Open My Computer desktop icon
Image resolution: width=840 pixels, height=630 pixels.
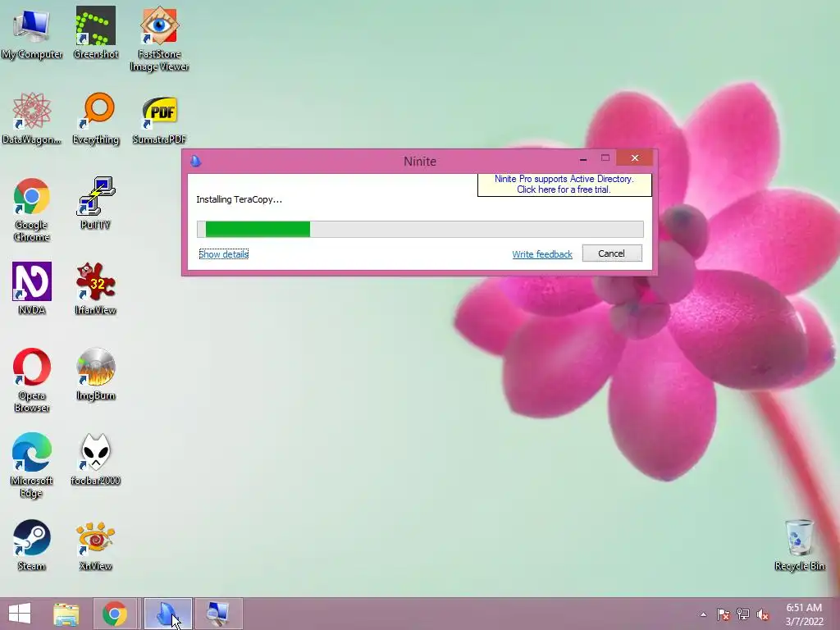[x=32, y=33]
